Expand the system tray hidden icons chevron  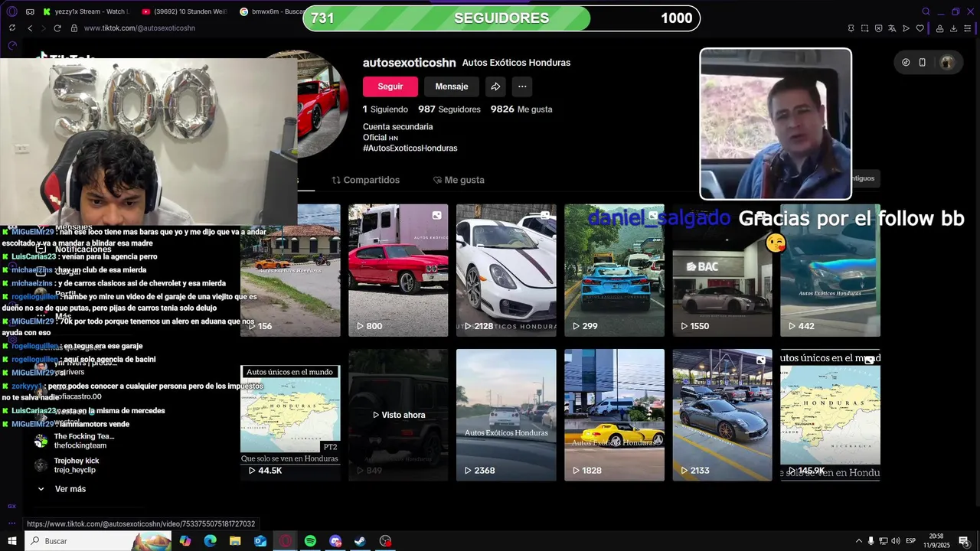(x=858, y=541)
